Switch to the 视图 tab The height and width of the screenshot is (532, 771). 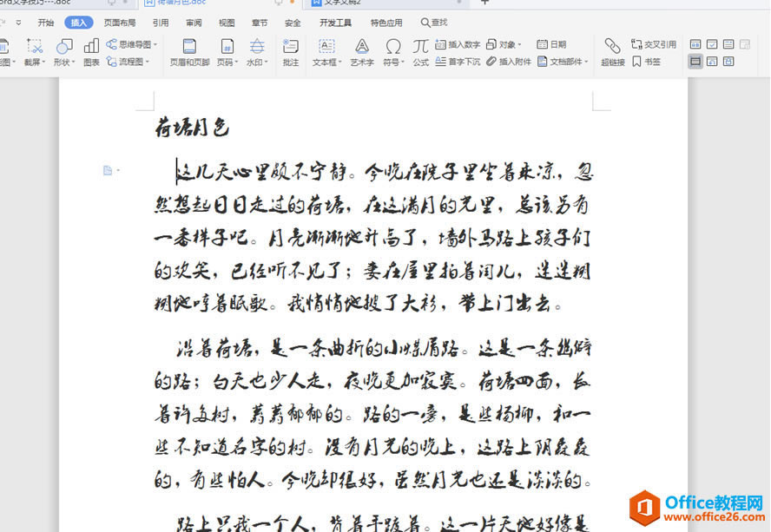click(x=227, y=23)
